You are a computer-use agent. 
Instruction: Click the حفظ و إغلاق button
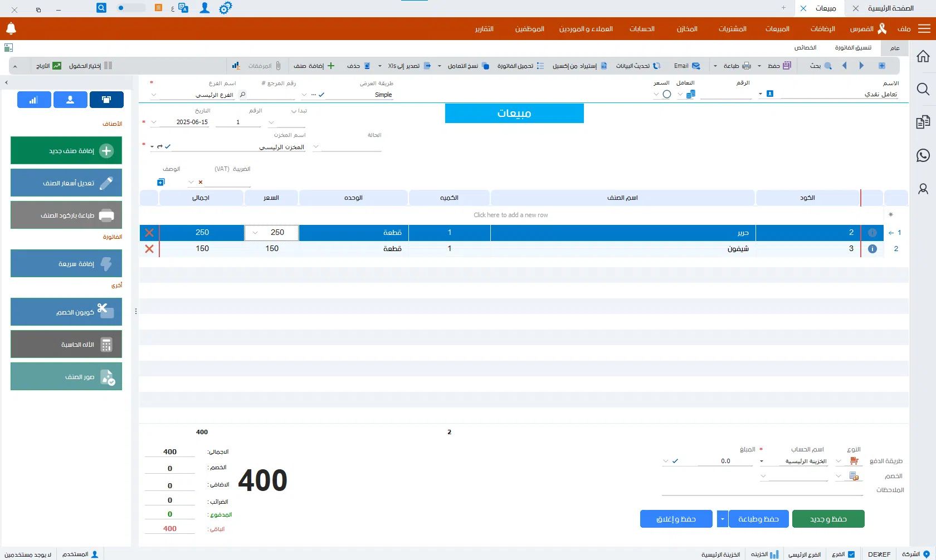tap(676, 519)
